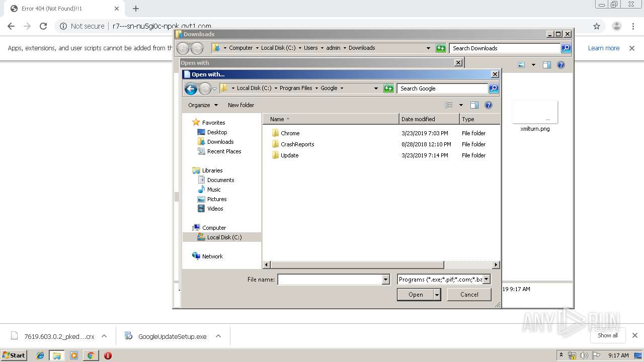
Task: Select Pictures library
Action: 217,199
